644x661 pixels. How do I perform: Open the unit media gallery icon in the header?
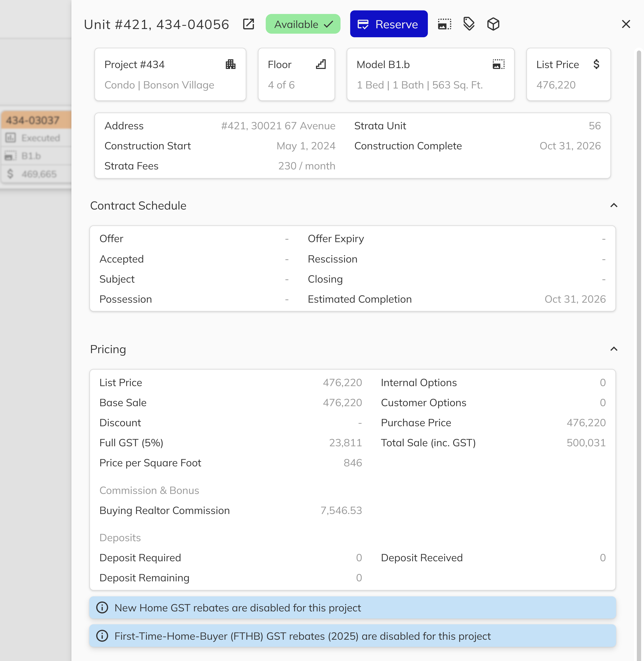tap(444, 24)
